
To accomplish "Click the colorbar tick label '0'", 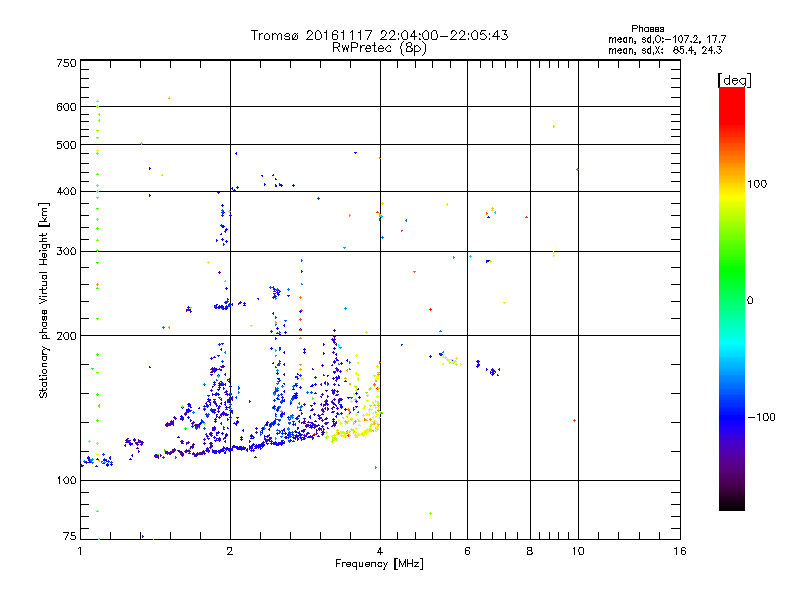I will (749, 301).
